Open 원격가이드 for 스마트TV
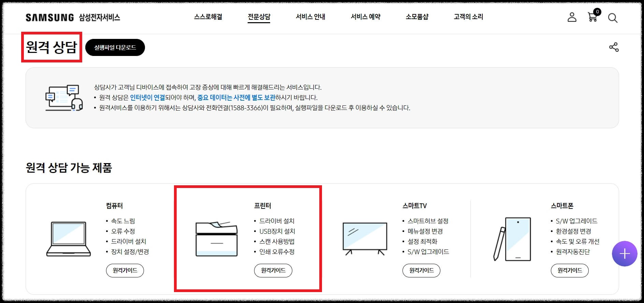Viewport: 644px width, 303px height. coord(421,271)
